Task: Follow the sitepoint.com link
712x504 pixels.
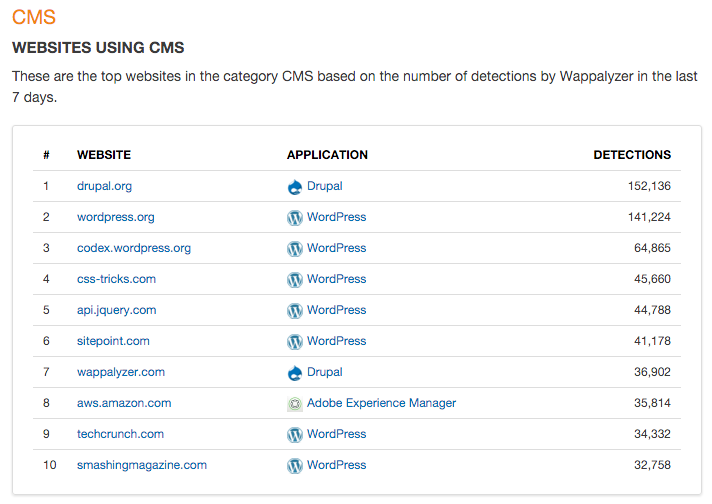Action: click(113, 341)
